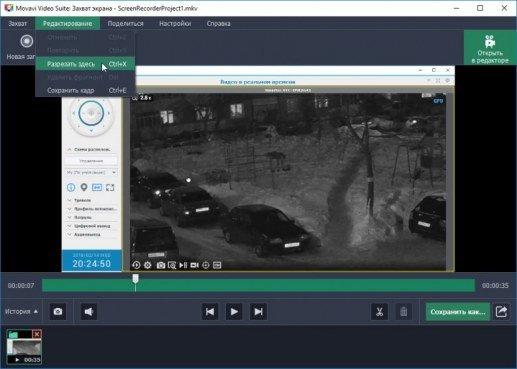
Task: Open the Поделиться menu
Action: pyautogui.click(x=125, y=24)
